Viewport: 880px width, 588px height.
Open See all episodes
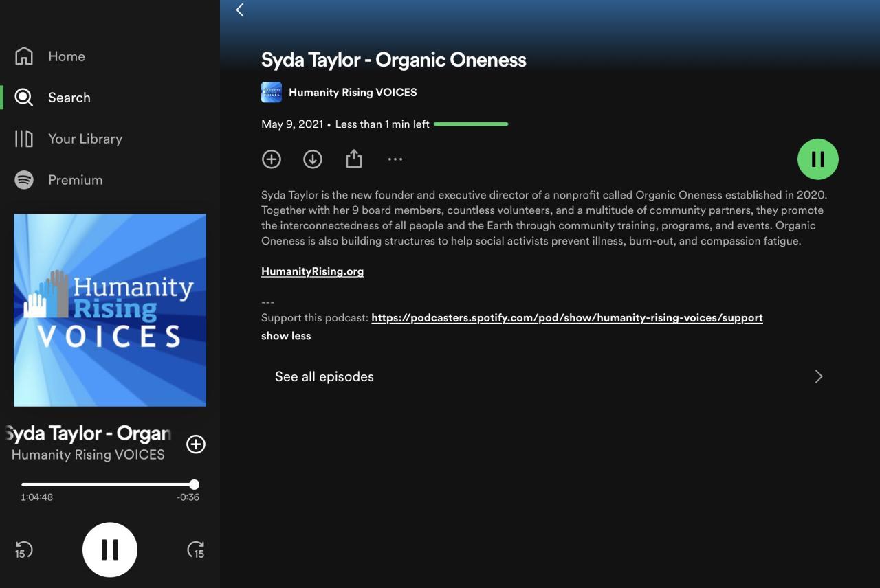tap(549, 376)
